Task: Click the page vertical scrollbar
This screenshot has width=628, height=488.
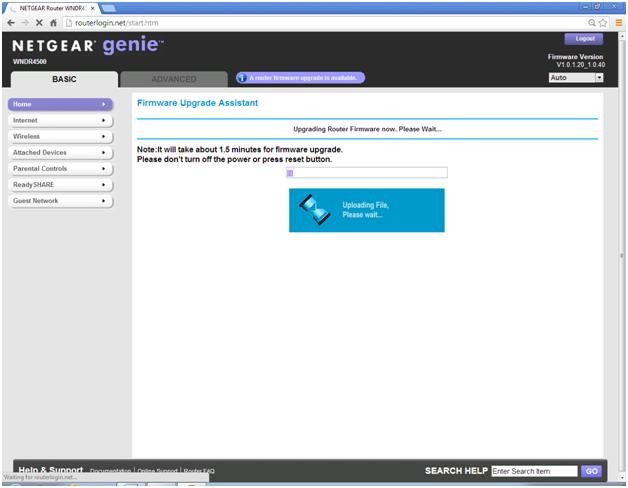Action: pyautogui.click(x=622, y=256)
